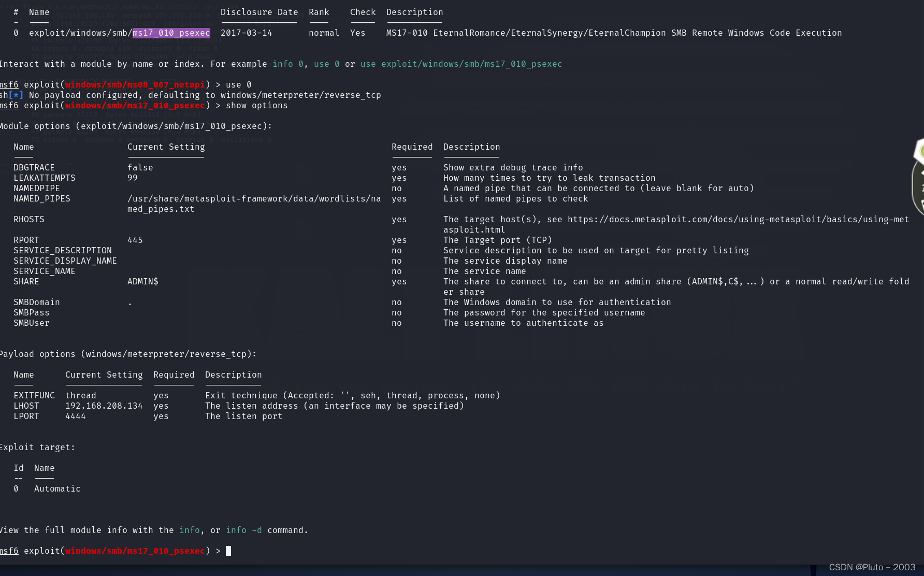Image resolution: width=924 pixels, height=576 pixels.
Task: Click 'Show extra debug trace info' description
Action: (513, 168)
